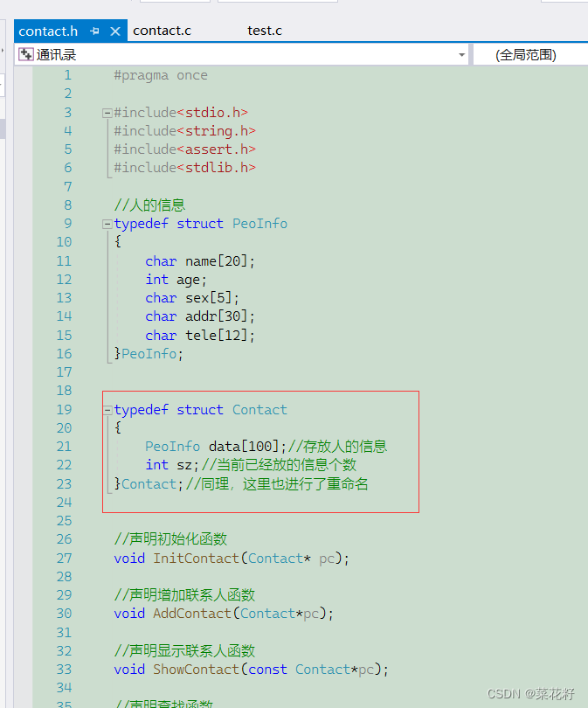Click the //存放人的信息 comment
This screenshot has width=588, height=708.
(337, 447)
